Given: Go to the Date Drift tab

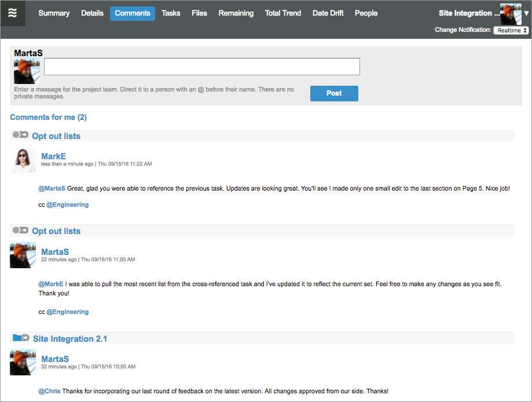Looking at the screenshot, I should tap(328, 13).
